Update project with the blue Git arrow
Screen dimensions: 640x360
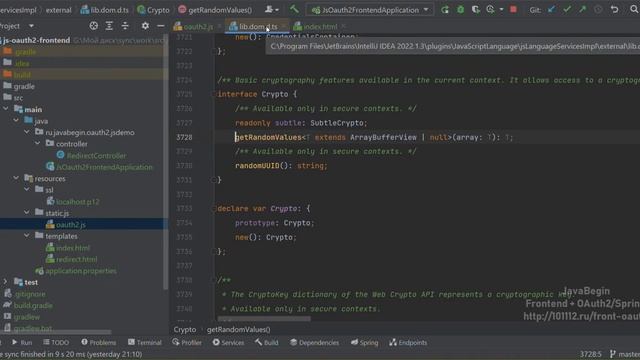551,9
